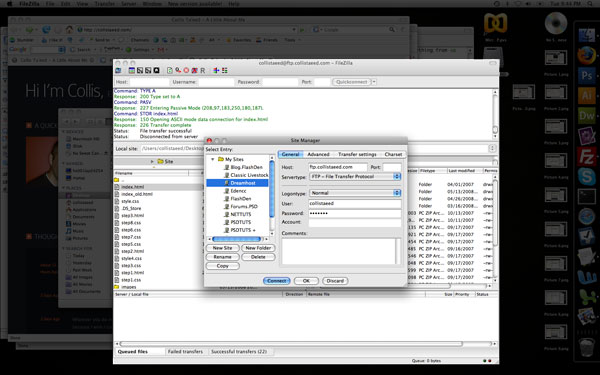Image resolution: width=600 pixels, height=375 pixels.
Task: Click the Site folder icon in local tree
Action: [160, 161]
